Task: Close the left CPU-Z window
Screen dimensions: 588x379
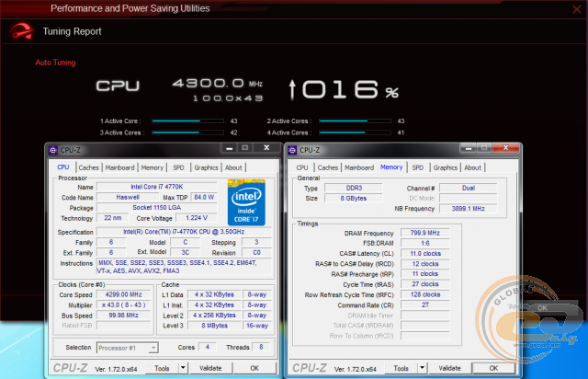Action: click(x=266, y=147)
